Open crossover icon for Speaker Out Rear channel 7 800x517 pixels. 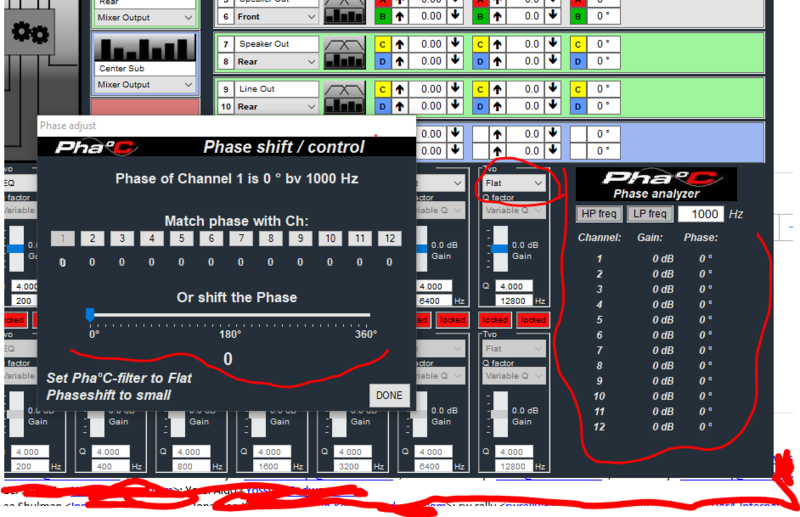coord(345,53)
